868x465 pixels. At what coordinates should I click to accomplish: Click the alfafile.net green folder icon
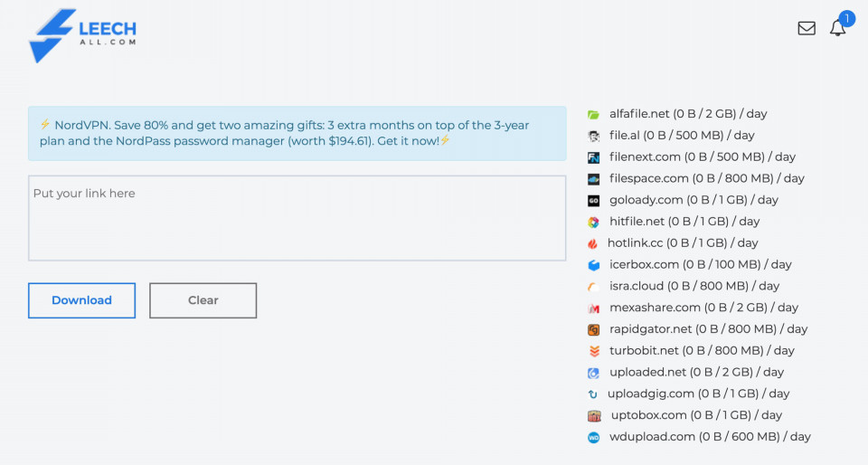coord(593,115)
